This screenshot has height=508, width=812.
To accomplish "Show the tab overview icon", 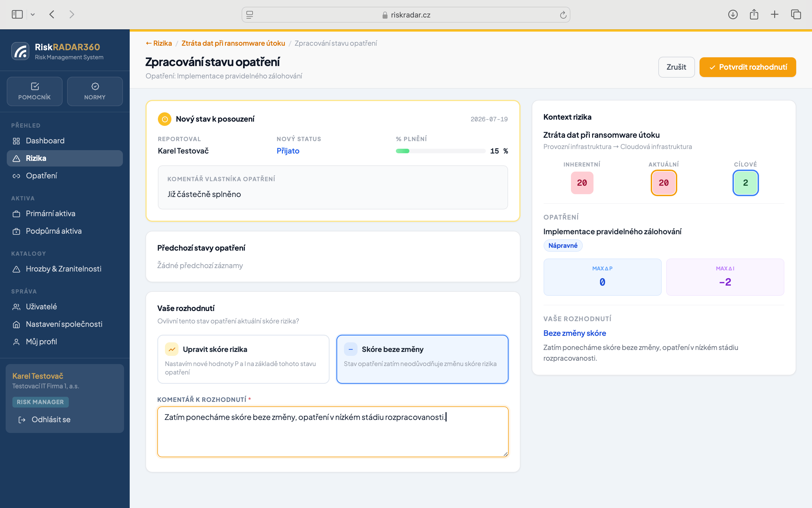I will coord(796,14).
